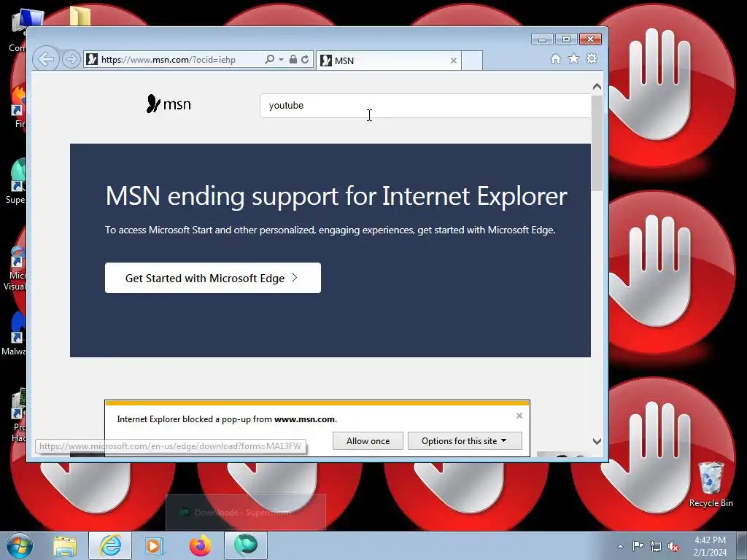Open Favorites star icon
This screenshot has width=747, height=560.
tap(573, 58)
